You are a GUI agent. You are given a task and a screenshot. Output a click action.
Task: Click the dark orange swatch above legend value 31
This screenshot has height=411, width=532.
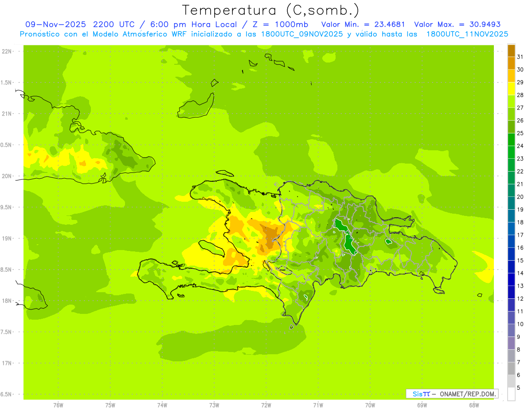(511, 51)
